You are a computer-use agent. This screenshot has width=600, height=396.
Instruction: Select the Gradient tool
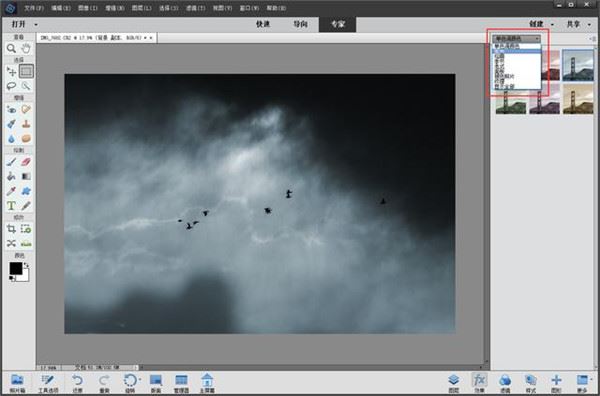click(26, 176)
